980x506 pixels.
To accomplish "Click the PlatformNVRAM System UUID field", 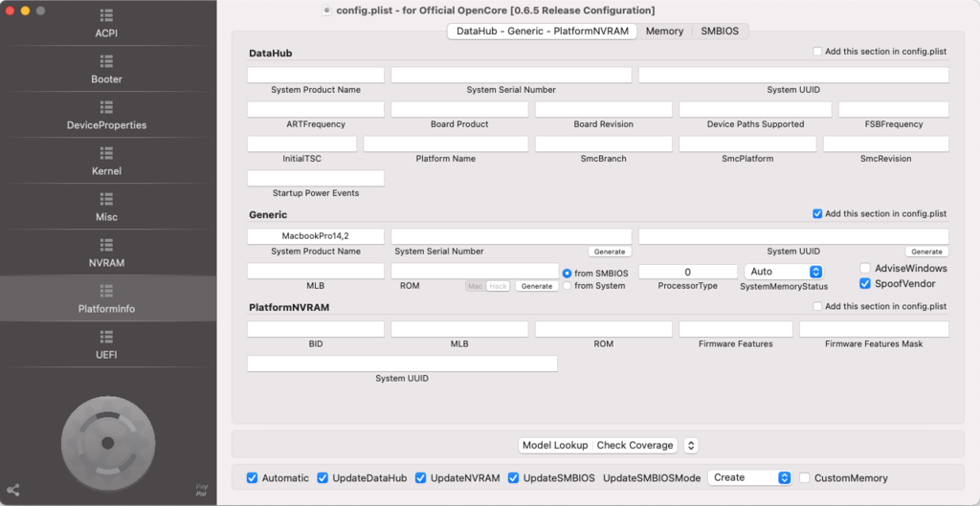I will tap(402, 363).
